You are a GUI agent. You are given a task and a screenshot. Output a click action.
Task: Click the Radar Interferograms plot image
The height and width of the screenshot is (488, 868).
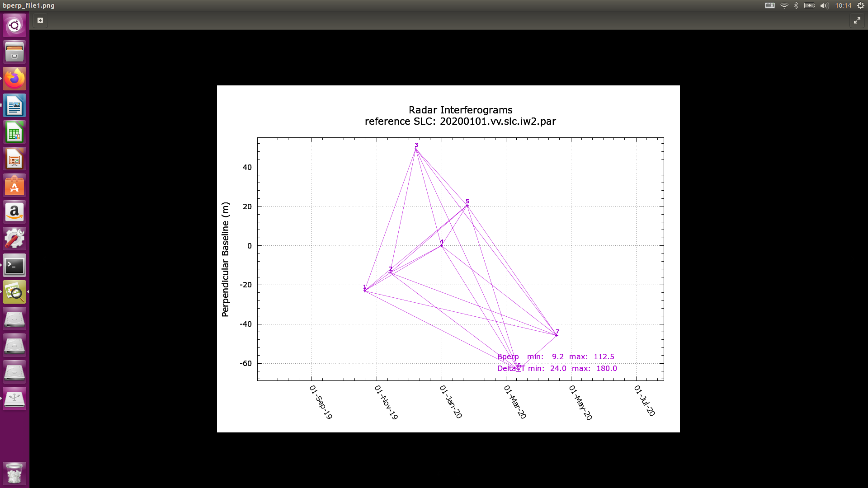[448, 258]
